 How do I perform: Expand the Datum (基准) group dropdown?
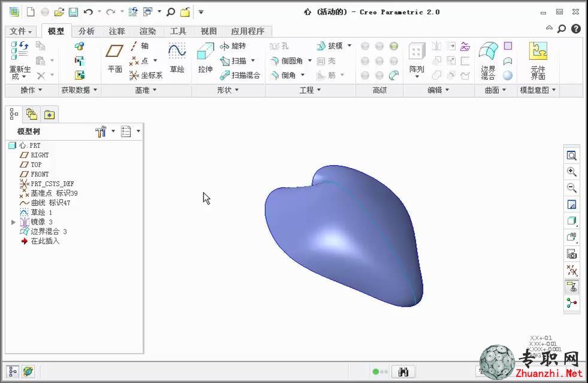[146, 90]
